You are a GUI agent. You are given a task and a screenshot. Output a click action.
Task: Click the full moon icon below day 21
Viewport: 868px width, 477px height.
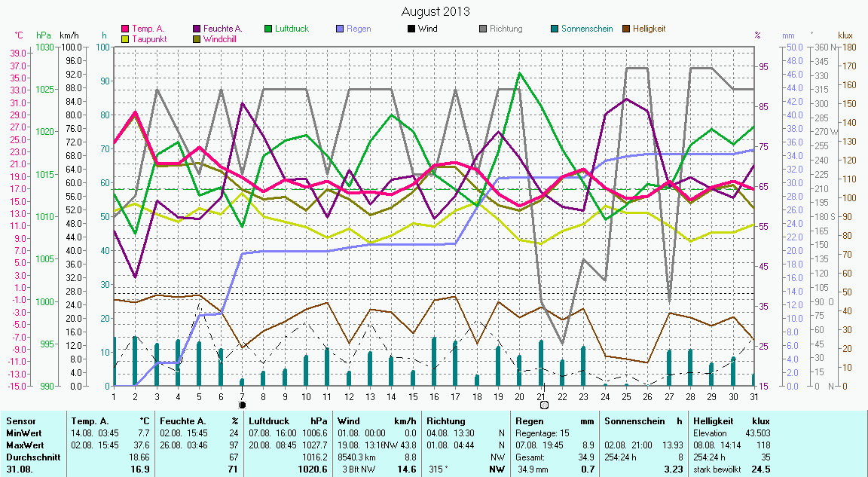pos(544,405)
